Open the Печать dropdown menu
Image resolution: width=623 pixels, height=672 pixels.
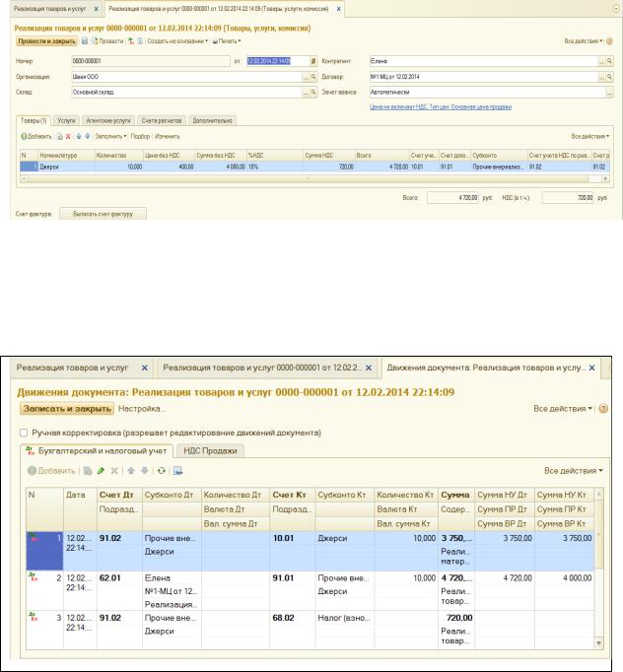(227, 41)
